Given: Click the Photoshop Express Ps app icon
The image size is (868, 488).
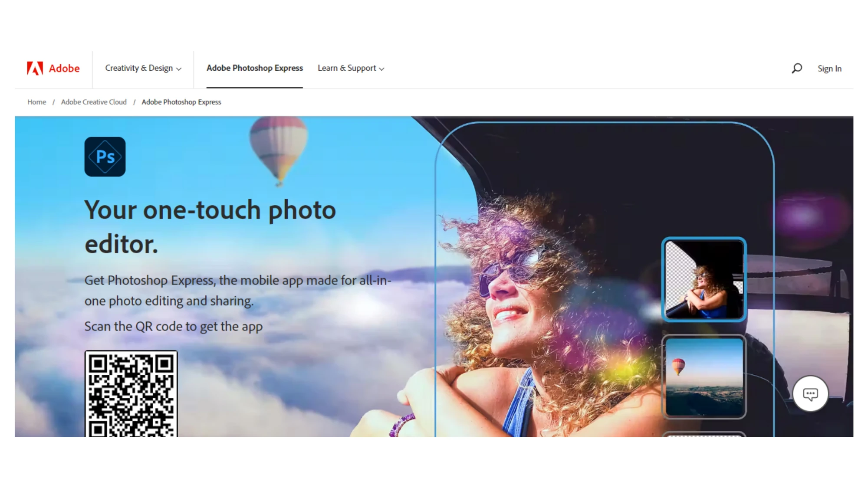Looking at the screenshot, I should [105, 157].
